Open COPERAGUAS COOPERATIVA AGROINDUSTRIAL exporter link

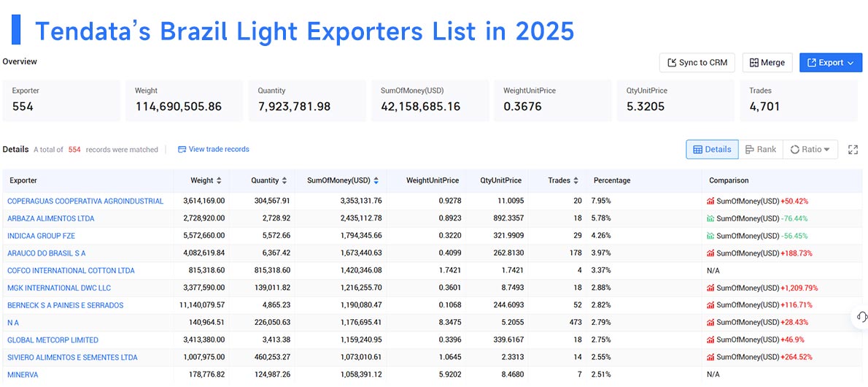click(85, 201)
